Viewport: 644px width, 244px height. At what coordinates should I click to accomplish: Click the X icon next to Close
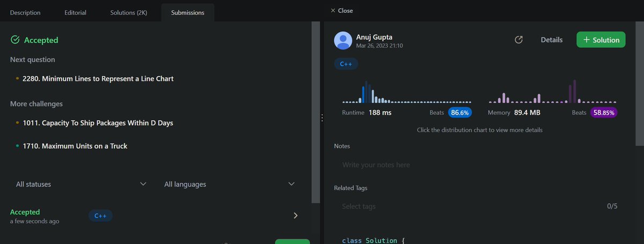tap(333, 10)
